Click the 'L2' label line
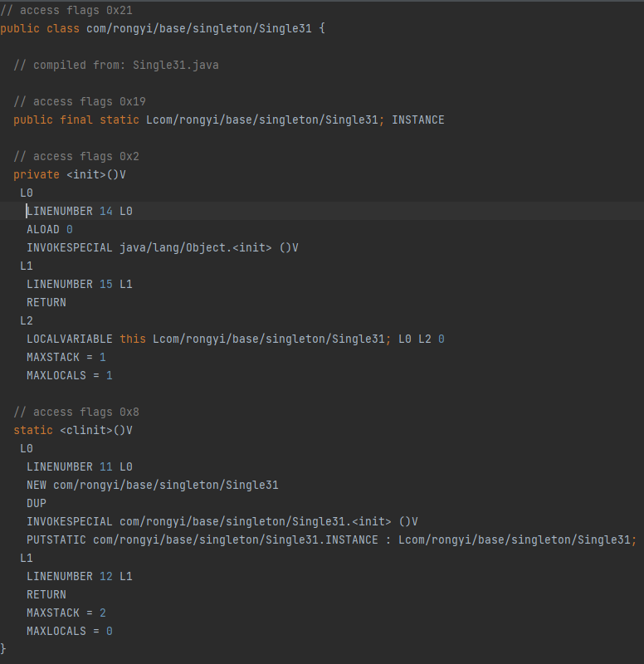 (27, 320)
